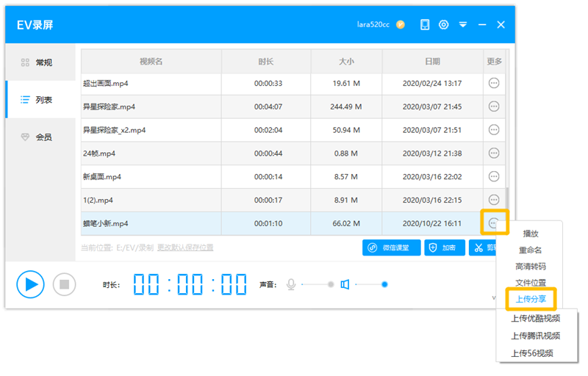Switch to the 列表 tab
Screen dimensions: 588x376
[40, 100]
